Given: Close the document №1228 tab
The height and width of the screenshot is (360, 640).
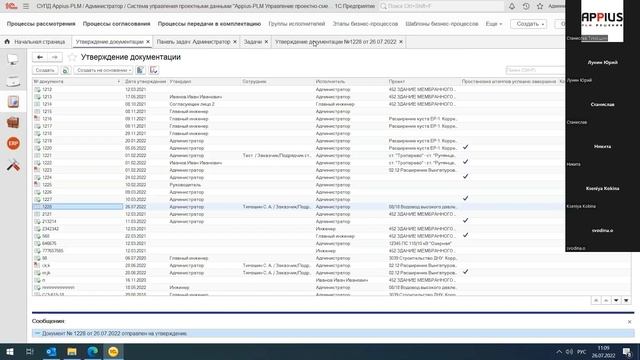Looking at the screenshot, I should (x=401, y=42).
